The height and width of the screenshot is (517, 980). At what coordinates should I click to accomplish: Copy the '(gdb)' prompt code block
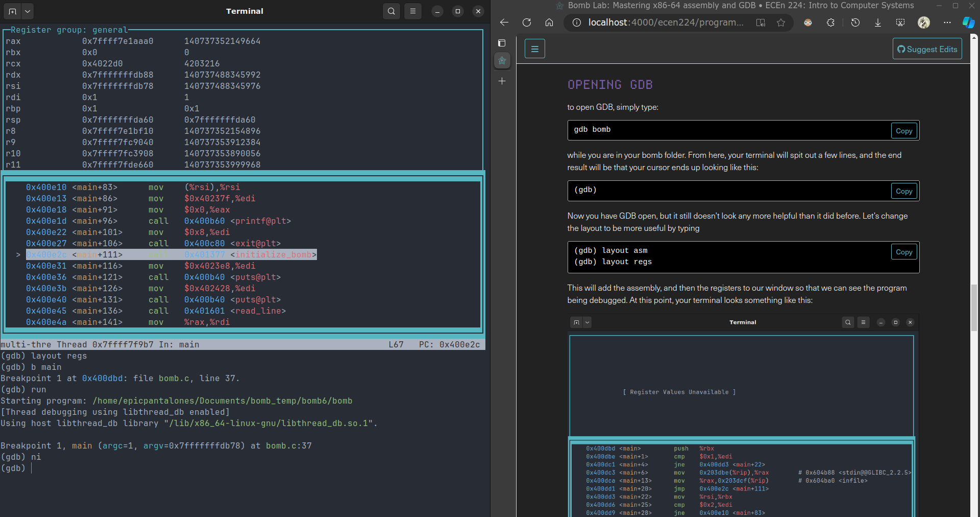click(903, 191)
